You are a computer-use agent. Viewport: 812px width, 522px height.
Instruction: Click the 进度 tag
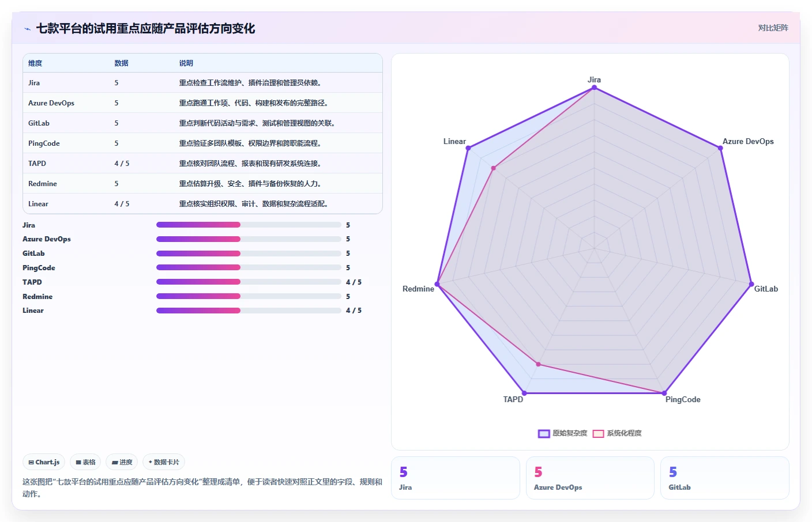pyautogui.click(x=122, y=462)
